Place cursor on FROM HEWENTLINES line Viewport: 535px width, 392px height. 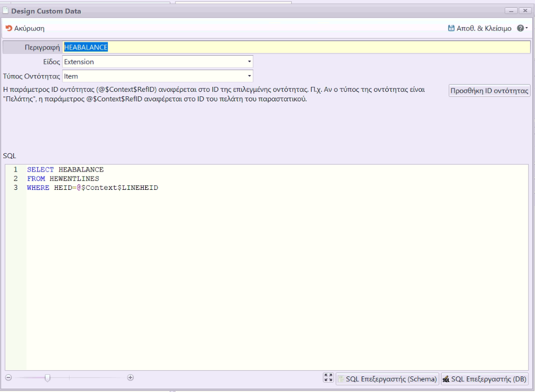pyautogui.click(x=63, y=179)
